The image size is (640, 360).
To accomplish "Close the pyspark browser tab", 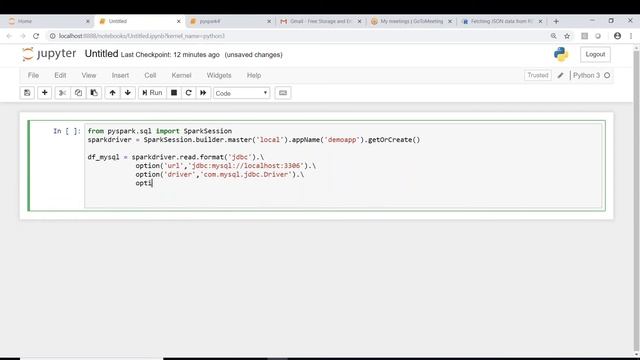I will [x=269, y=21].
